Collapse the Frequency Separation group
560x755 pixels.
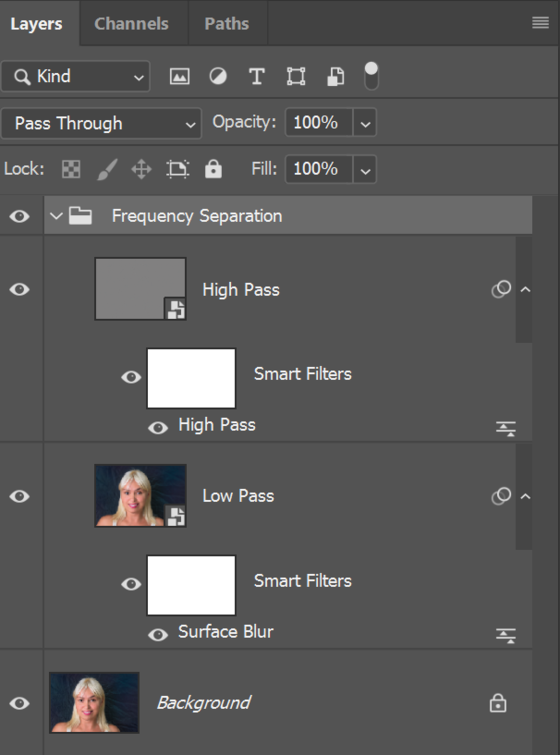[x=56, y=216]
